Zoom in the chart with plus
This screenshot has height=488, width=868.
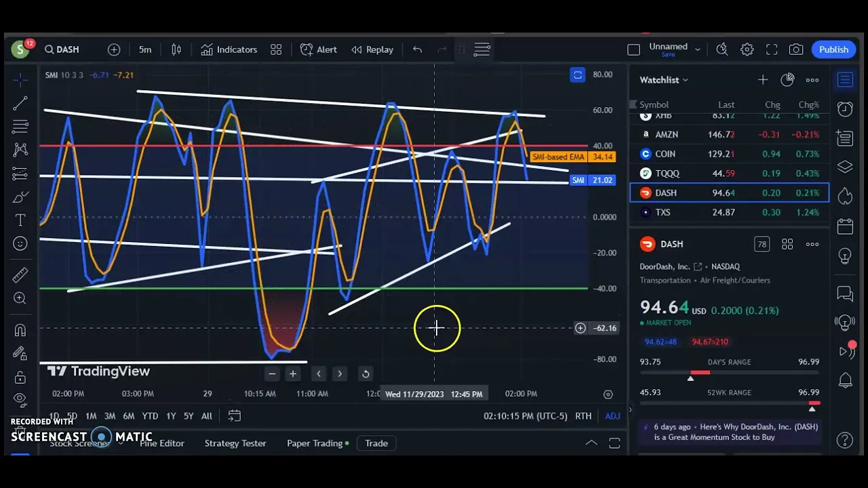point(293,373)
